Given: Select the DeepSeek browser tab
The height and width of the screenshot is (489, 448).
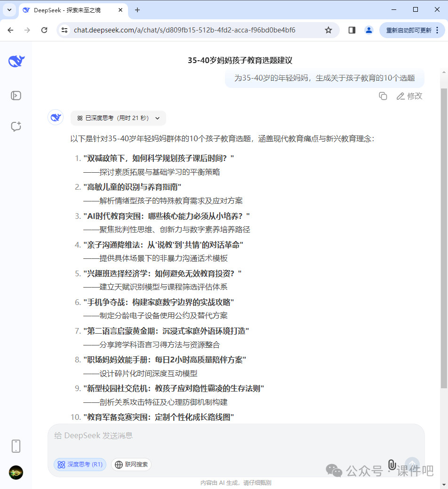Looking at the screenshot, I should tap(66, 9).
